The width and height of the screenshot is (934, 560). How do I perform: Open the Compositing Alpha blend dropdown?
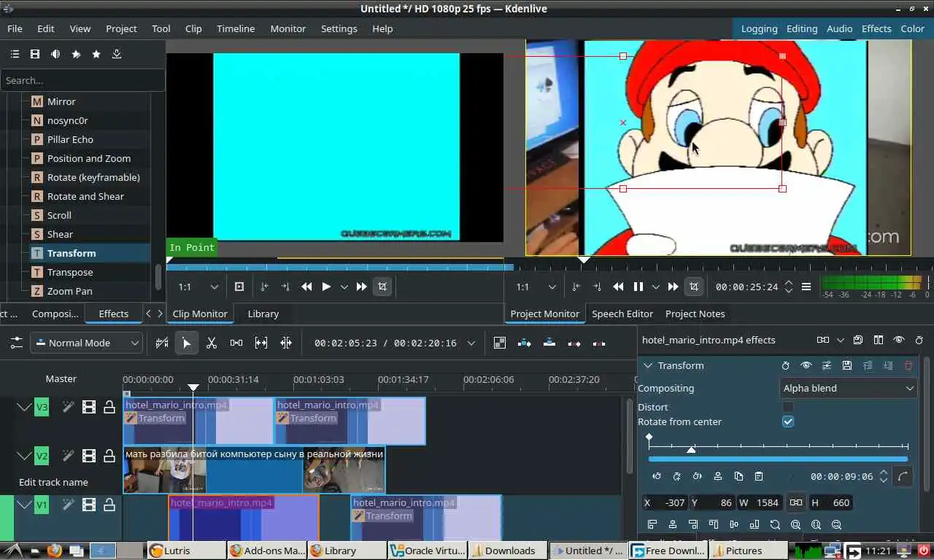tap(848, 388)
